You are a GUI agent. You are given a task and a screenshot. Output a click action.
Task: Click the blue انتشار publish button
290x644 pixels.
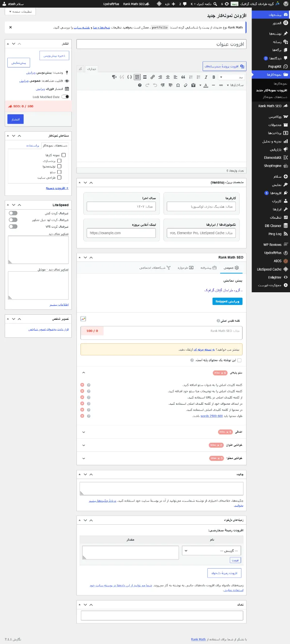16,119
